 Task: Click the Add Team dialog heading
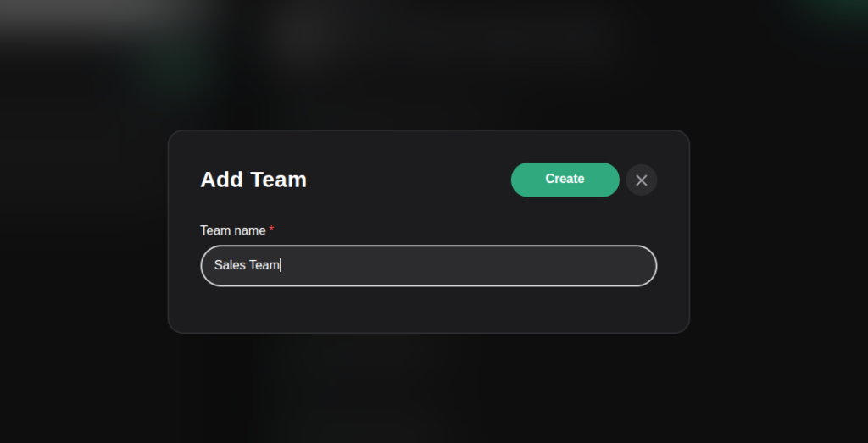[253, 180]
